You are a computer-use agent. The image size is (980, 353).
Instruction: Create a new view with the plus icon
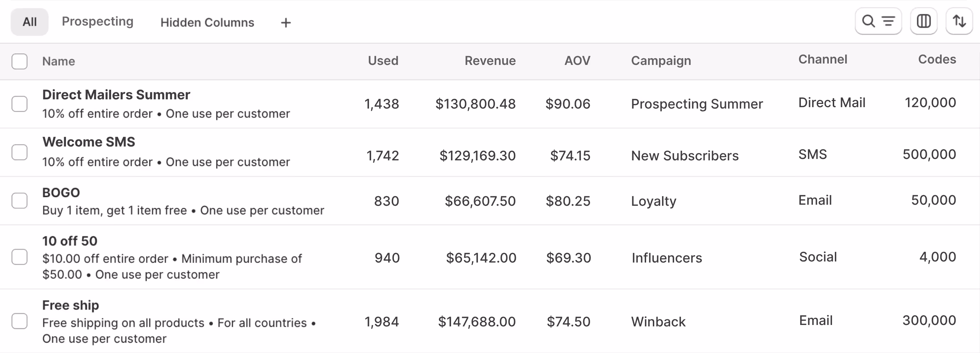[286, 22]
